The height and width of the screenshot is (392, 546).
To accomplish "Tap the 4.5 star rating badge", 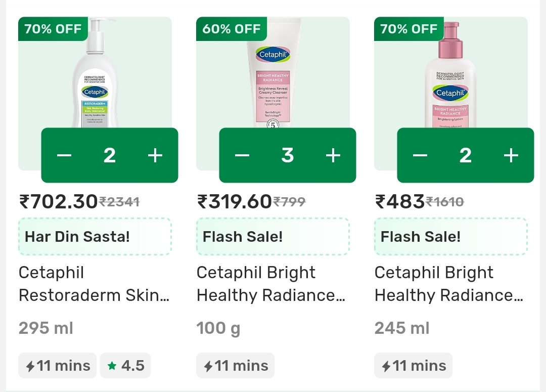I will pyautogui.click(x=125, y=365).
